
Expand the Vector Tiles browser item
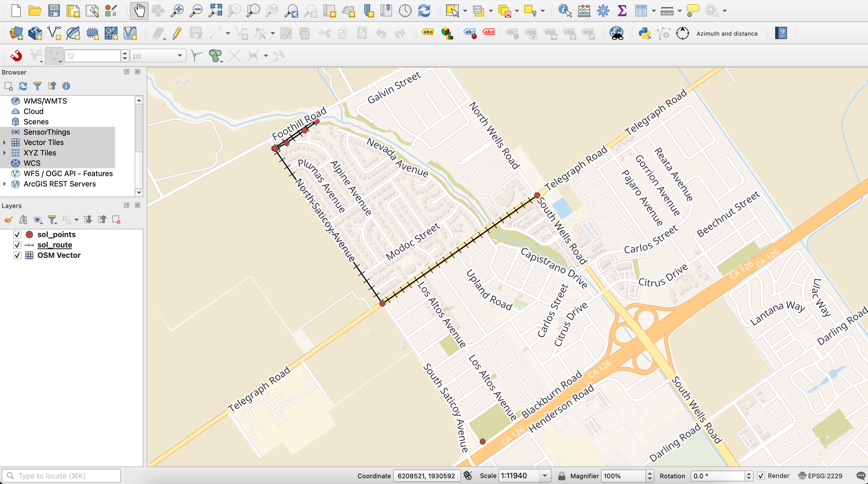(x=4, y=142)
